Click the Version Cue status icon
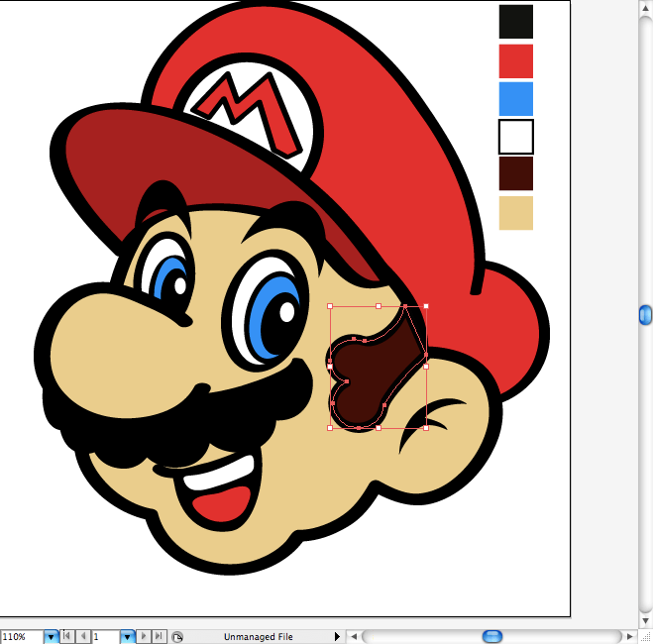This screenshot has height=644, width=653. [x=177, y=637]
